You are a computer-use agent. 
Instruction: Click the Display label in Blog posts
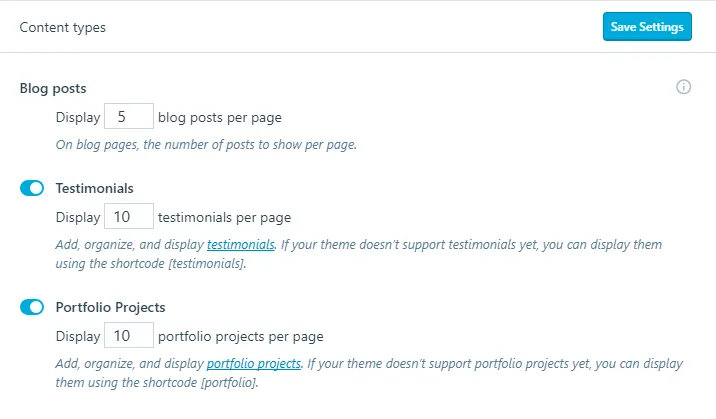78,117
